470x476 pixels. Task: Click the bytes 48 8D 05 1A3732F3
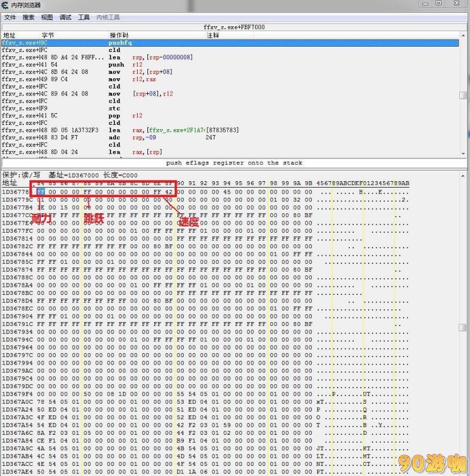[x=71, y=130]
